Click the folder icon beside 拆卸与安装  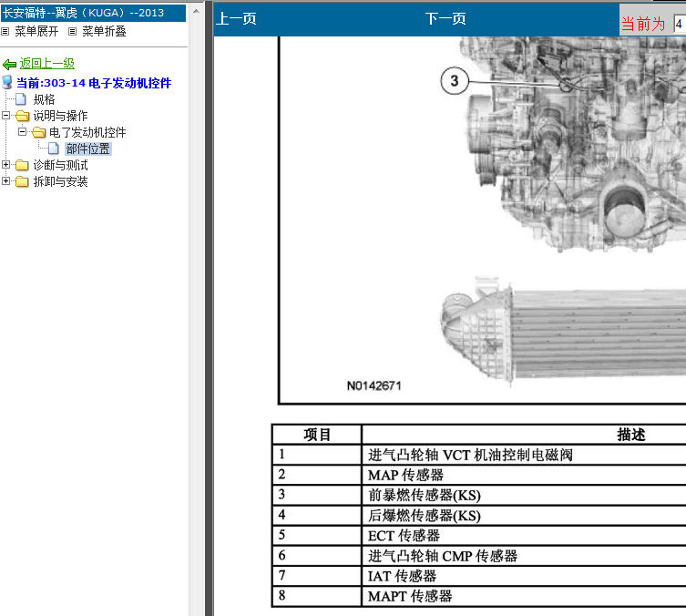pyautogui.click(x=22, y=181)
